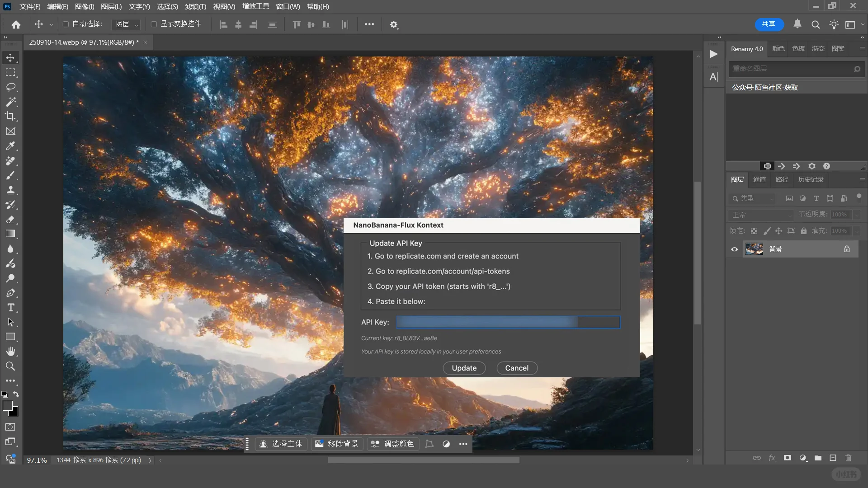Select the Eyedropper tool
The width and height of the screenshot is (868, 488).
click(10, 146)
